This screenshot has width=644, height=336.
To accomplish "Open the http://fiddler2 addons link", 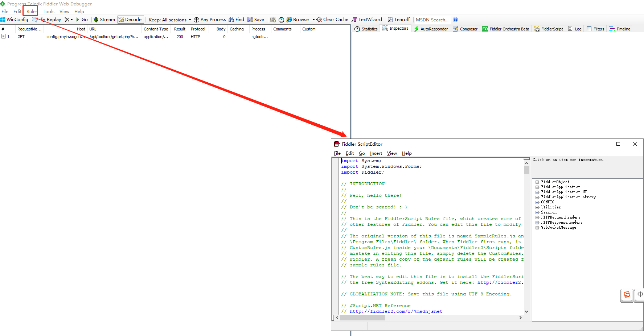I will pos(500,282).
